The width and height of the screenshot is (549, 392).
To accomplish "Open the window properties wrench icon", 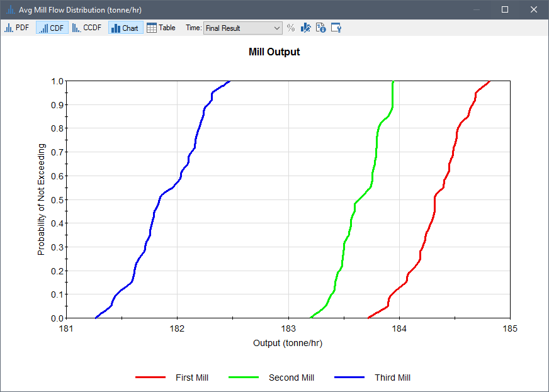I will [x=336, y=28].
